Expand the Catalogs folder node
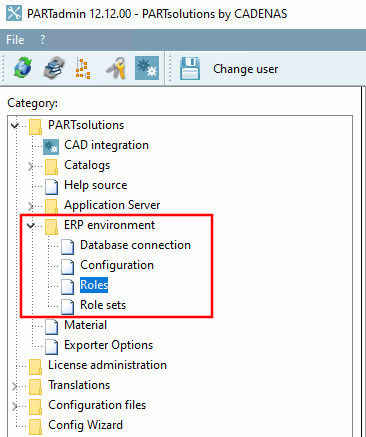This screenshot has height=437, width=366. 30,166
